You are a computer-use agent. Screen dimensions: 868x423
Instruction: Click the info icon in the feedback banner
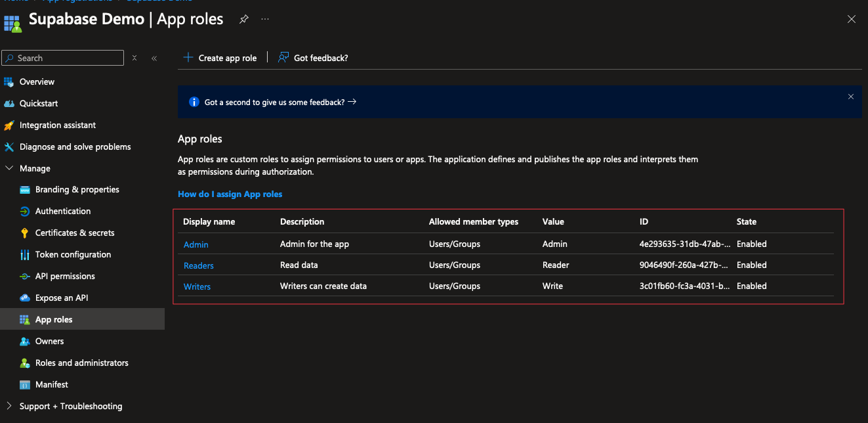coord(194,102)
